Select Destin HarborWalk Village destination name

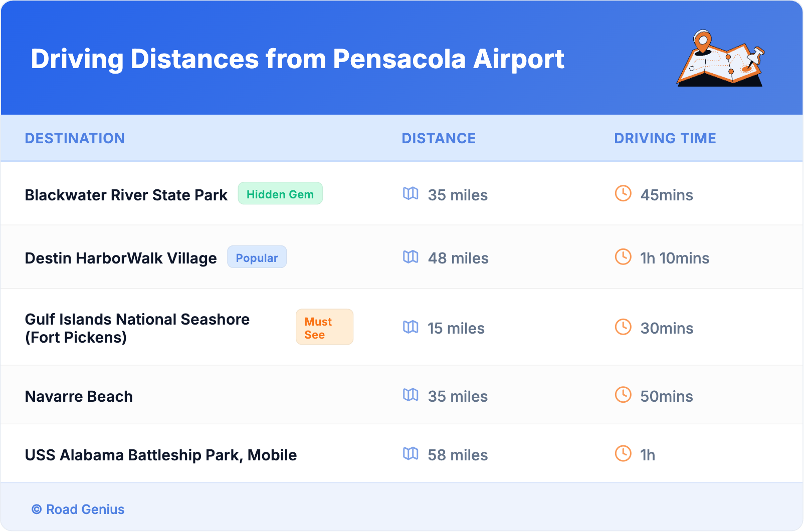pos(121,258)
